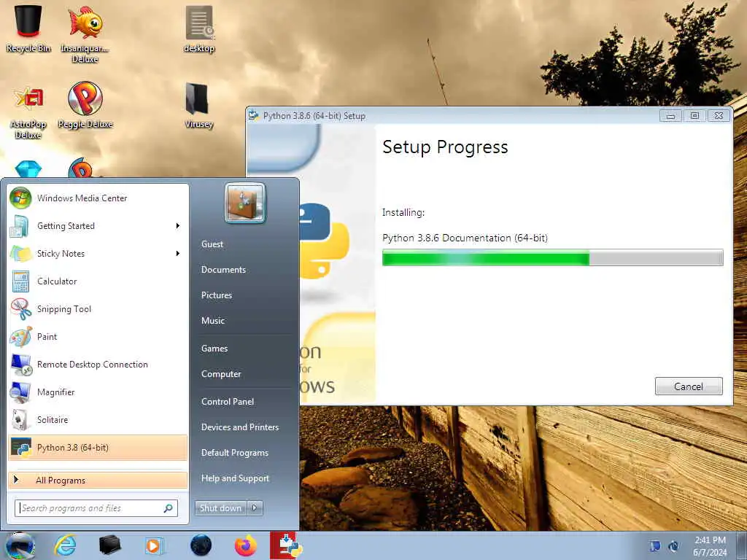
Task: Open Games from the Start menu
Action: 214,349
